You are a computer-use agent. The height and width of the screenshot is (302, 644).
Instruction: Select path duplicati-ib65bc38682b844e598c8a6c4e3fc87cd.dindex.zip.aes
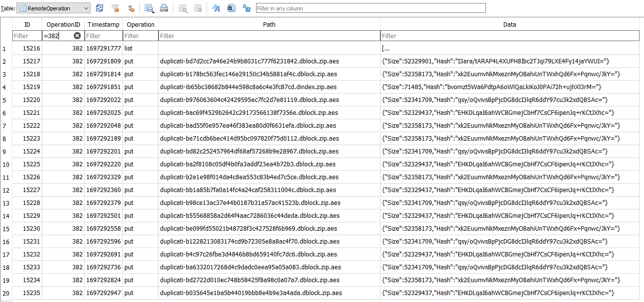(269, 87)
